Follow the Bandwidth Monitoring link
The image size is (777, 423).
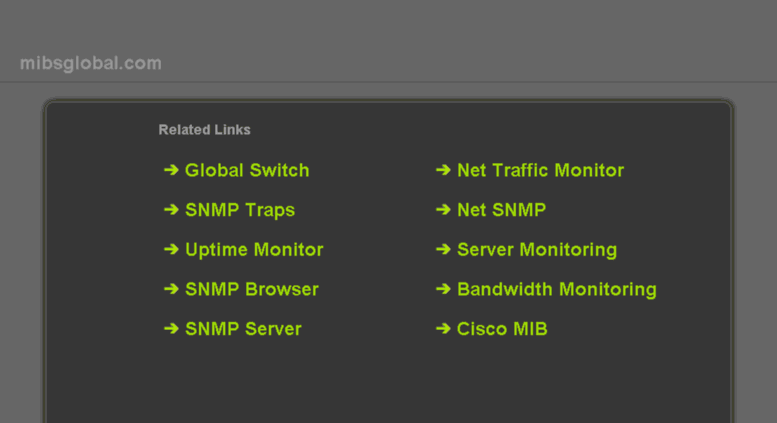[557, 290]
